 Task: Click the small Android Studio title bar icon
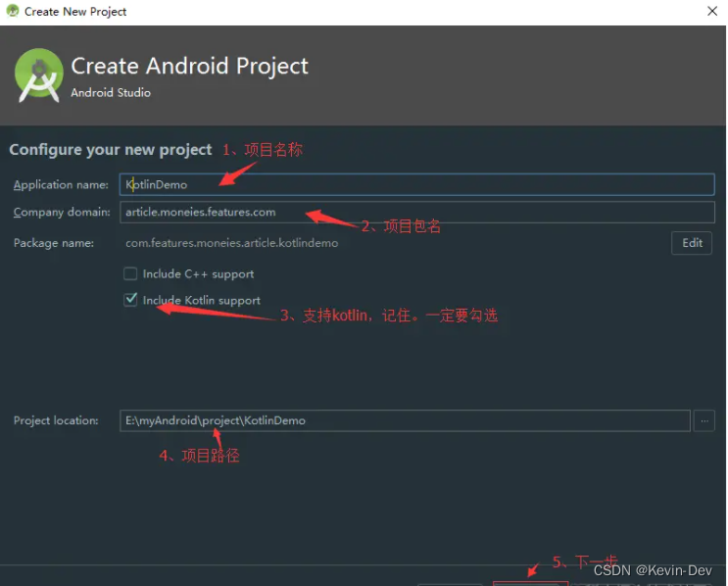[x=13, y=11]
